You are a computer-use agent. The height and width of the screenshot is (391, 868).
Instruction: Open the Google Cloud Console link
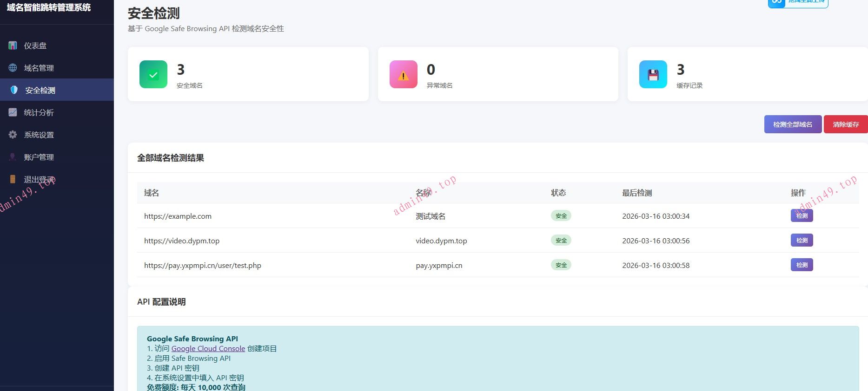point(208,349)
